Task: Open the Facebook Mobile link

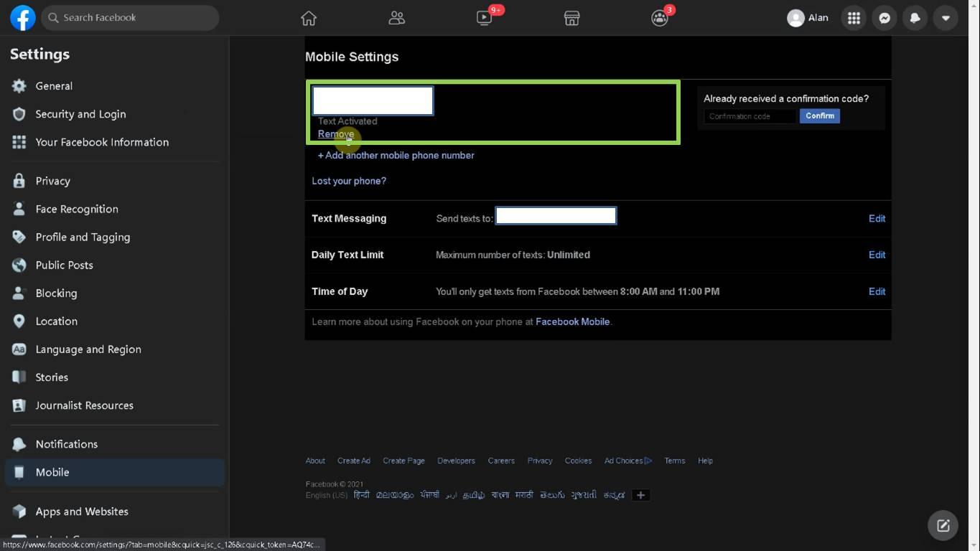Action: [572, 321]
